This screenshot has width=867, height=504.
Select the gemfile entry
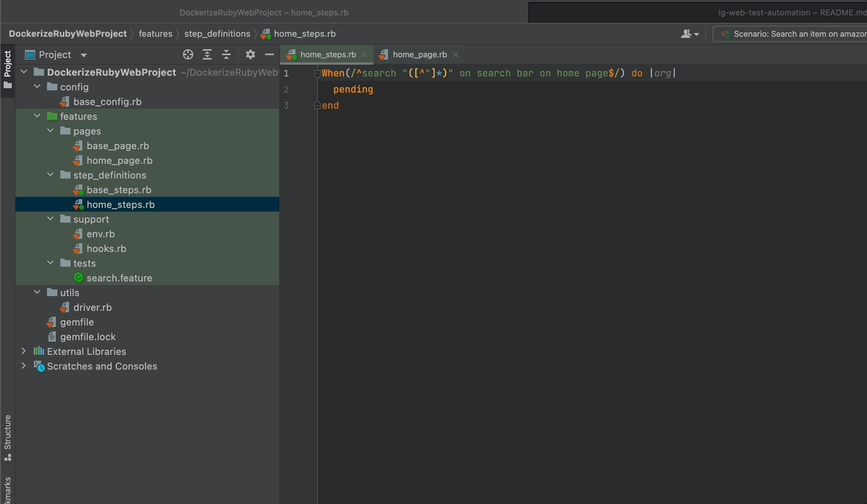76,323
